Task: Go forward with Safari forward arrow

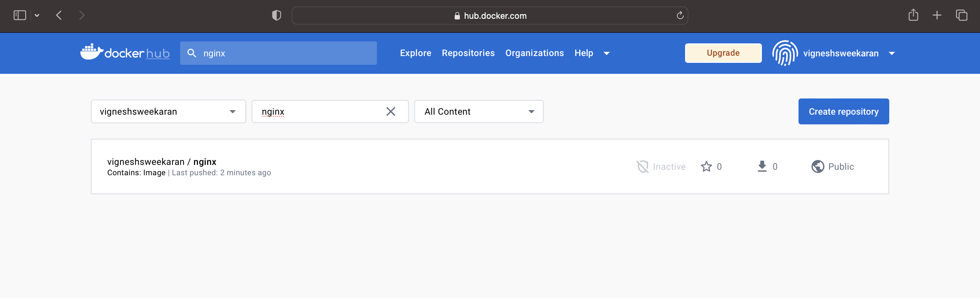Action: pyautogui.click(x=81, y=15)
